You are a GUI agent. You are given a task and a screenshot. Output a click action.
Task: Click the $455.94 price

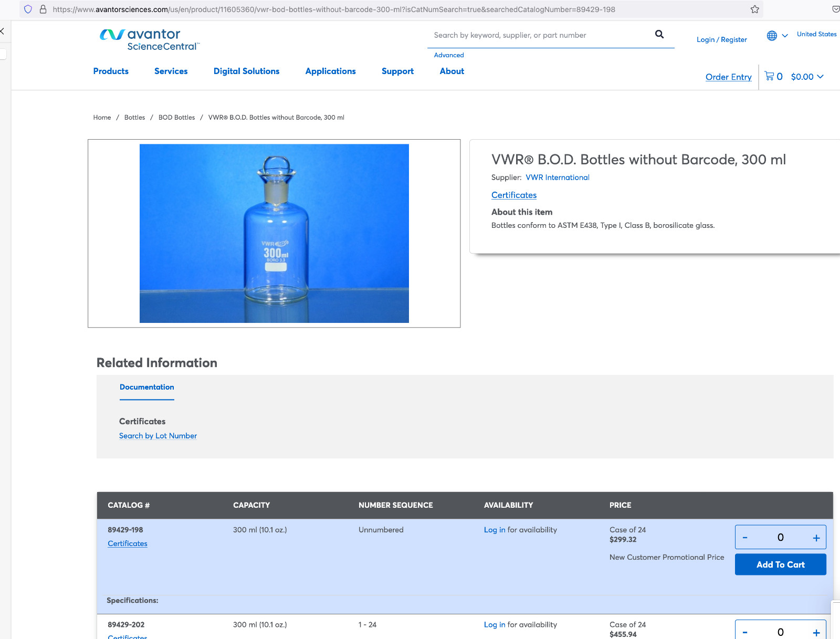click(623, 634)
